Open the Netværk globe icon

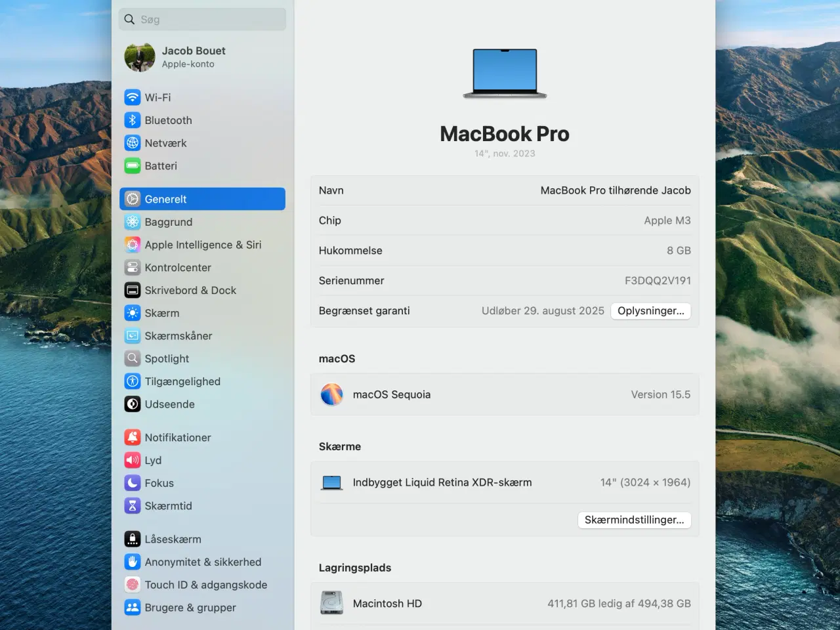[133, 143]
